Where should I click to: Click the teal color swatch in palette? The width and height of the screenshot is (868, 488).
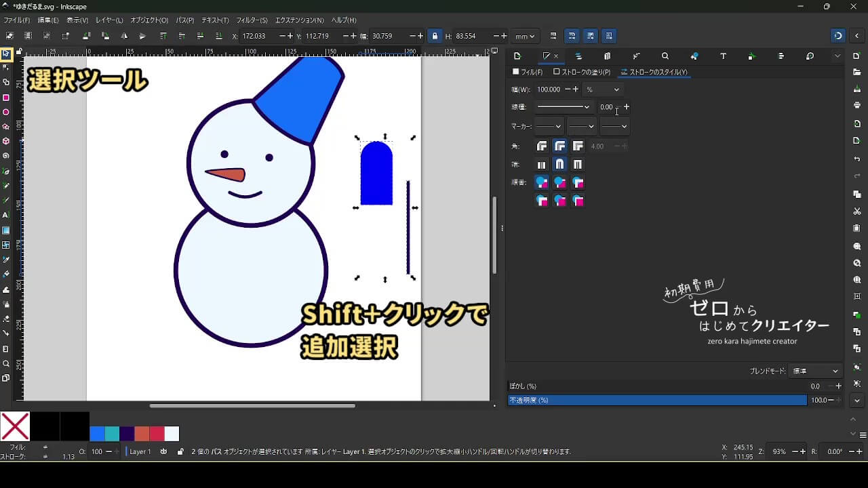tap(112, 434)
